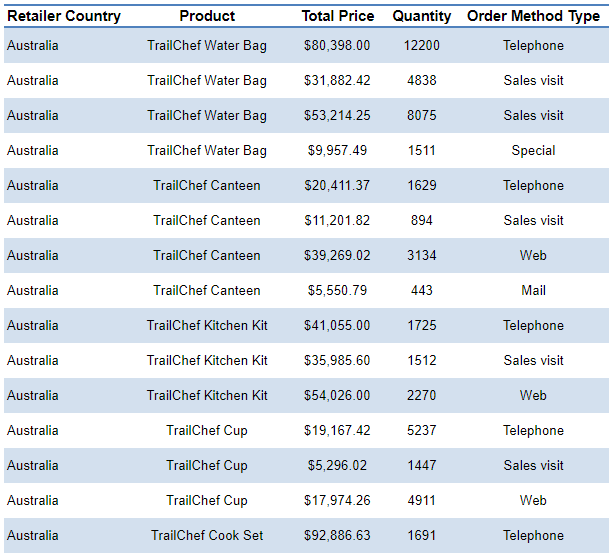Click the quantity cell showing 443
This screenshot has width=613, height=554.
421,291
